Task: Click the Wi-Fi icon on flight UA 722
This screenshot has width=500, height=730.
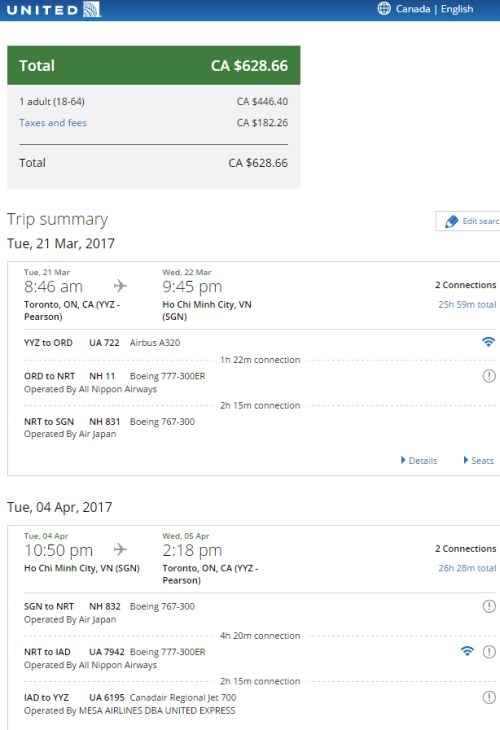Action: [488, 342]
